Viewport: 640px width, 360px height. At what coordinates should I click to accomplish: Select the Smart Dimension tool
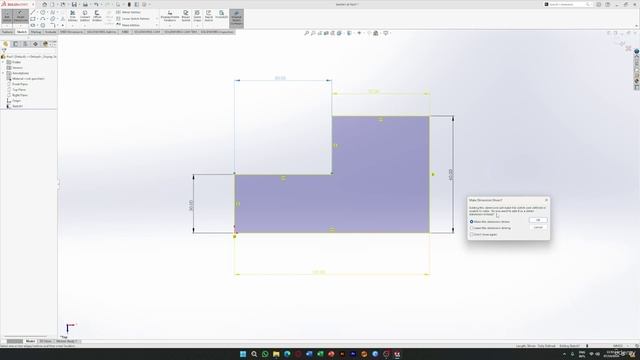[20, 16]
